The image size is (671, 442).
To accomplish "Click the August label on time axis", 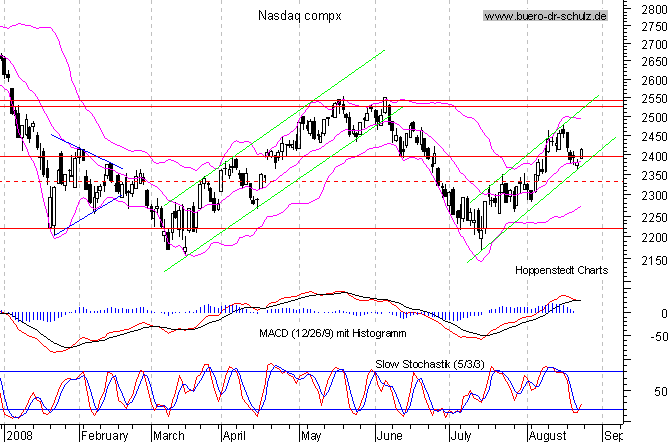I will (548, 435).
